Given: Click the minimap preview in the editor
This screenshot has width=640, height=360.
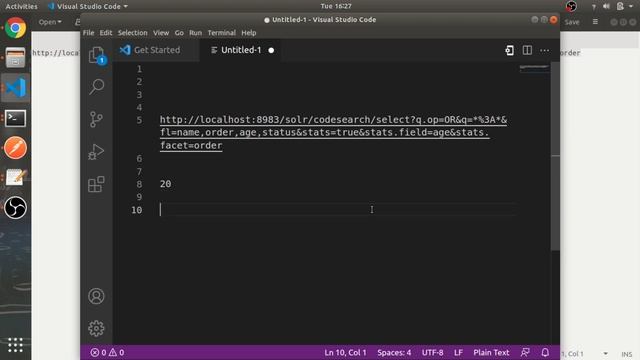Looking at the screenshot, I should (534, 69).
